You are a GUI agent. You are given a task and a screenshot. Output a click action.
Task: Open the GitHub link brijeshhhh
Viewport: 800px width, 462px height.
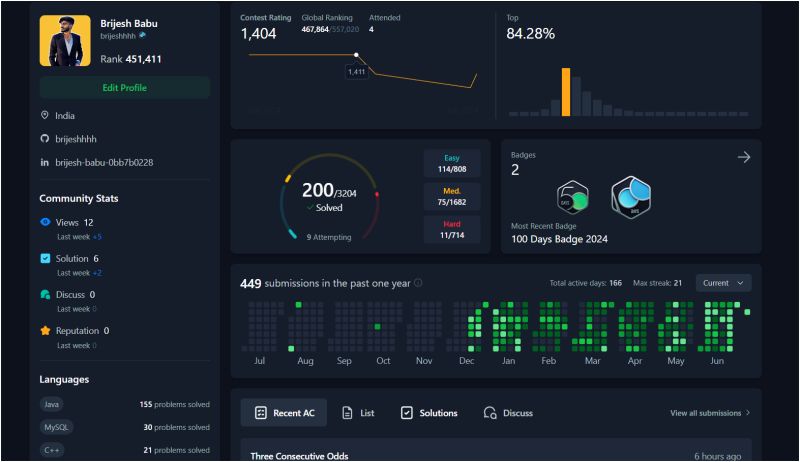coord(76,139)
